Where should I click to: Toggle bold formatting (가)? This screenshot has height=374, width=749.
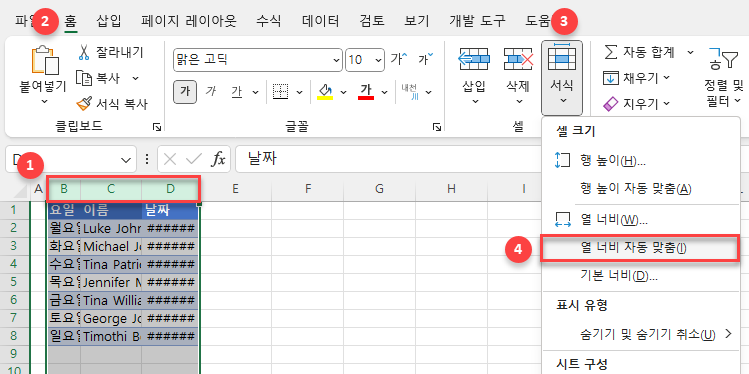point(185,92)
